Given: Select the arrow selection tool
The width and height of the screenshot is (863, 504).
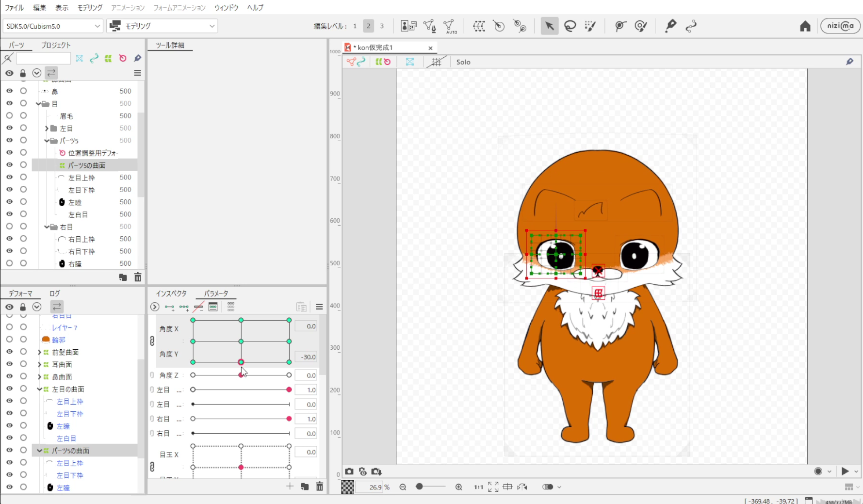Looking at the screenshot, I should pyautogui.click(x=549, y=26).
